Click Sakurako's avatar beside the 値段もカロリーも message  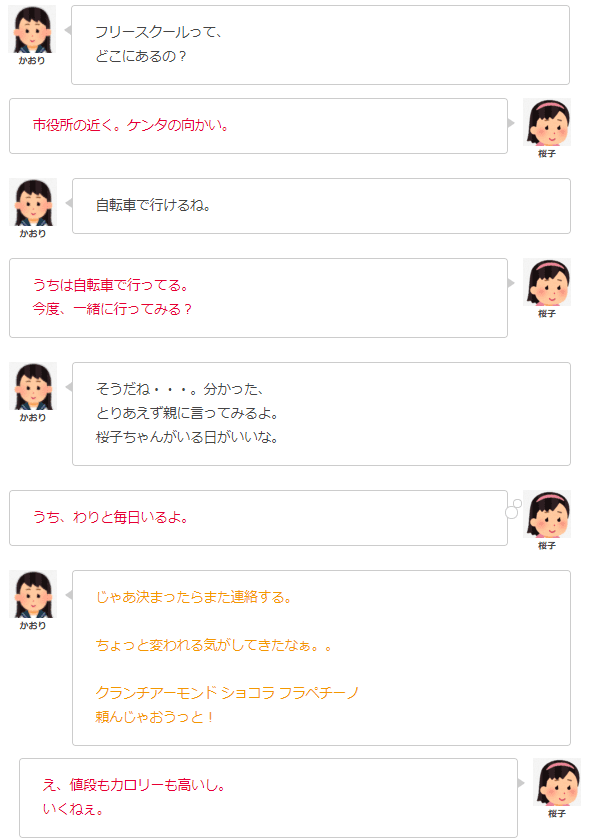557,782
